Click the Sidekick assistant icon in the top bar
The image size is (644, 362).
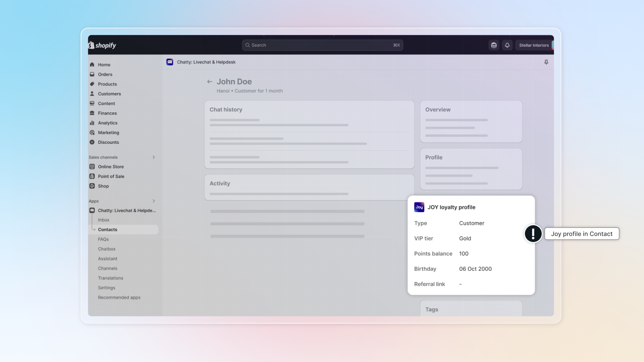click(x=494, y=45)
